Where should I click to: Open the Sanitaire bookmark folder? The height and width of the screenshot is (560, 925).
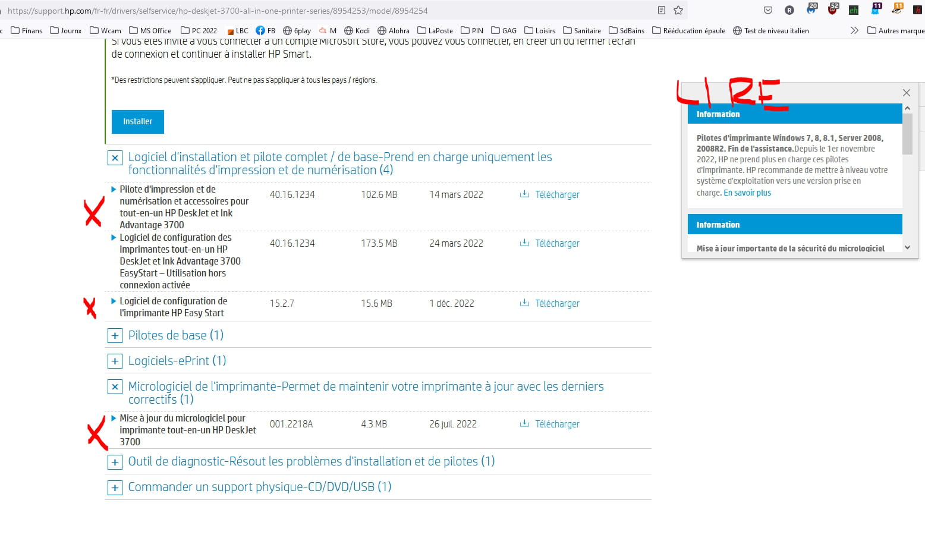pos(582,30)
